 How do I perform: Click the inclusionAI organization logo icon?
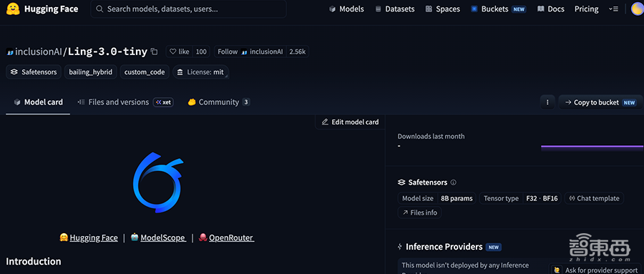tap(10, 52)
